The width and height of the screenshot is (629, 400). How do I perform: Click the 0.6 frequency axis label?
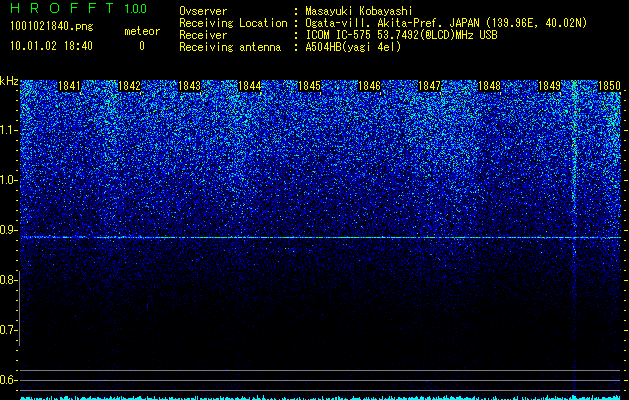[x=9, y=380]
